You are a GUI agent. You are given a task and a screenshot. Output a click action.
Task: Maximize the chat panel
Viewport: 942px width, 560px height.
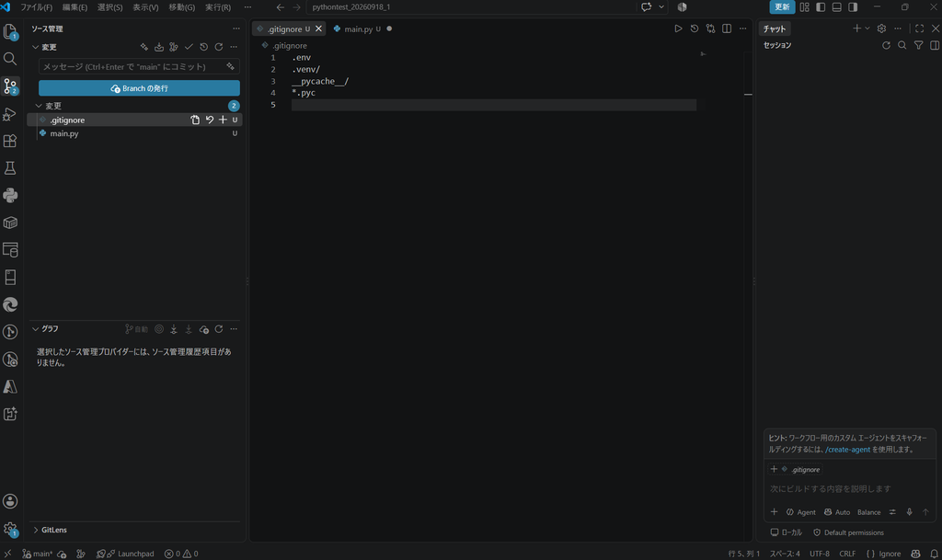(x=919, y=29)
